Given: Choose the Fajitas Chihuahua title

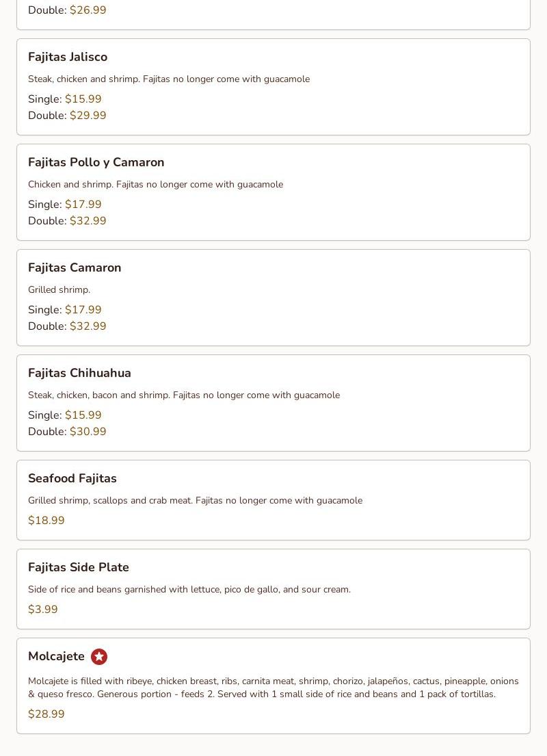Looking at the screenshot, I should 79,373.
